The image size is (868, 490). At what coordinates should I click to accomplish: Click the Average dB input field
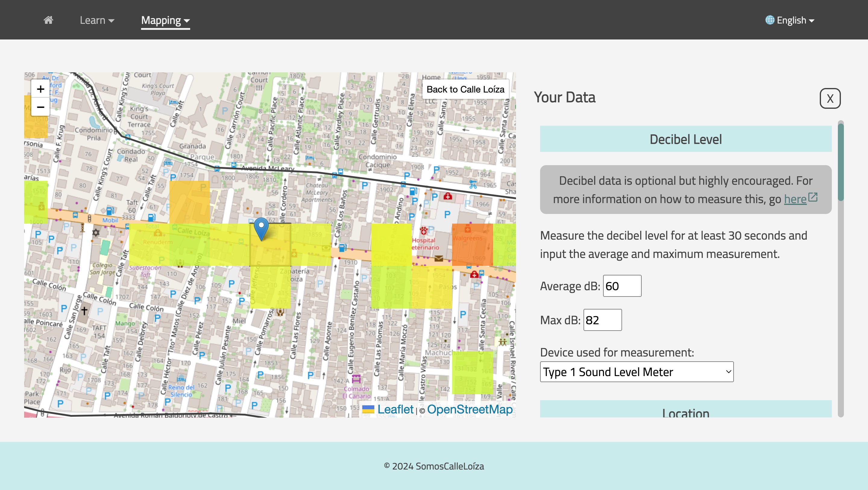[622, 286]
